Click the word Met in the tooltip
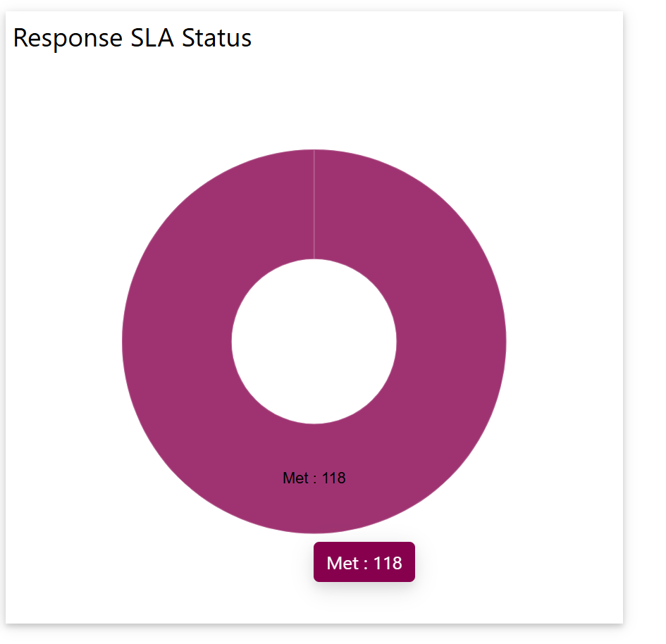The height and width of the screenshot is (644, 666). 343,563
